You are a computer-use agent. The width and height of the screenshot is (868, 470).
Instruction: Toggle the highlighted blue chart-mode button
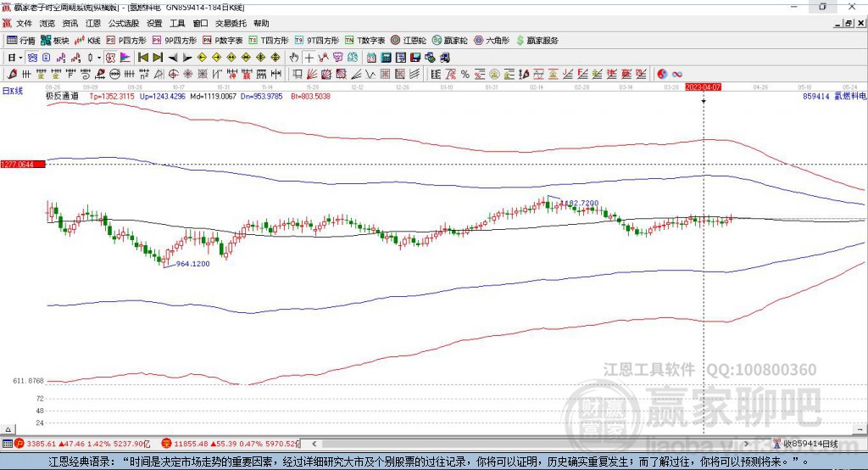(32, 58)
